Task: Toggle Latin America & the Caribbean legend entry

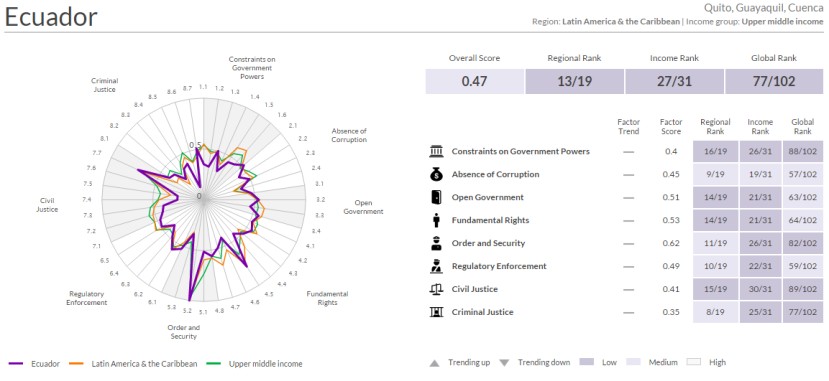Action: [134, 364]
